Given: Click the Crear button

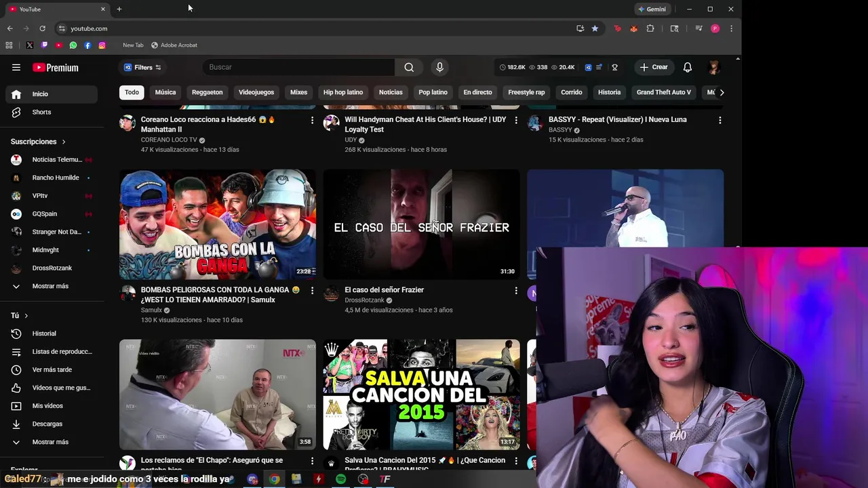Looking at the screenshot, I should pos(654,67).
